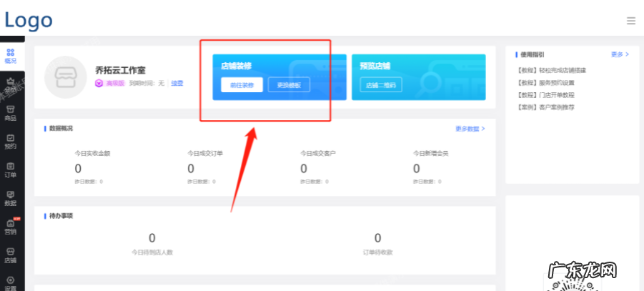644x291 pixels.
Task: Open tutorial 服务预约设置
Action: 545,83
